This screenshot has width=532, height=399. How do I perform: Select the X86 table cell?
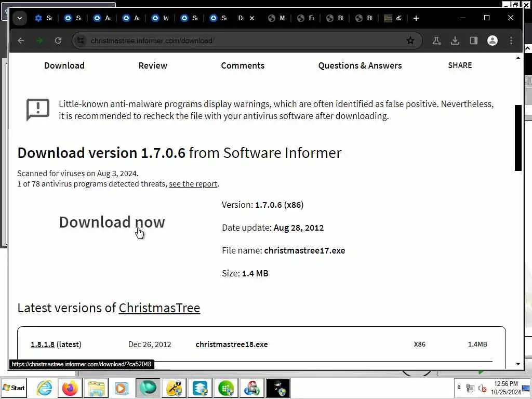click(419, 344)
